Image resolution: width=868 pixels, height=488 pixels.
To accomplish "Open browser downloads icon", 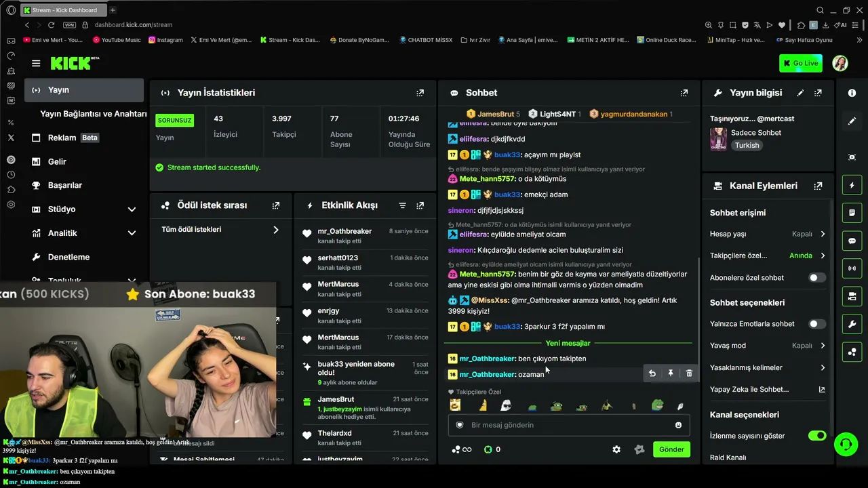I will (826, 25).
